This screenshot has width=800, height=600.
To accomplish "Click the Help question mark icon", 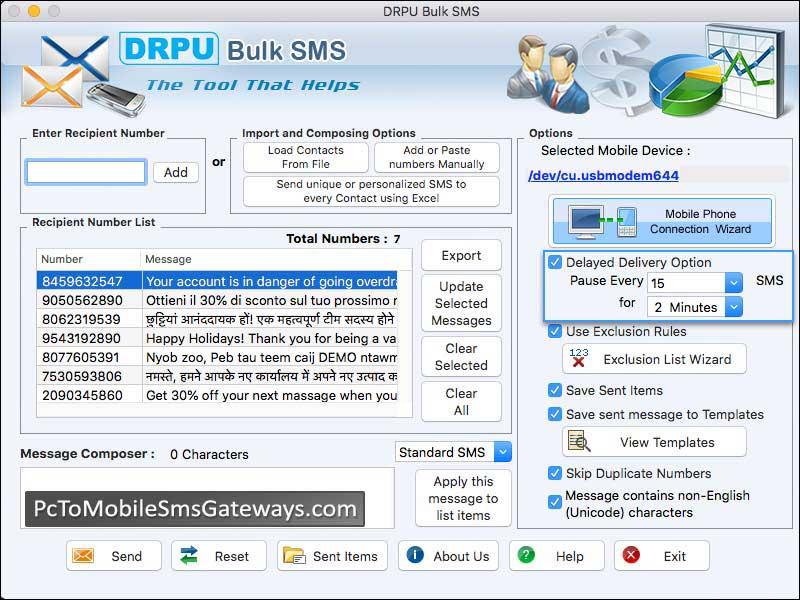I will click(x=526, y=556).
